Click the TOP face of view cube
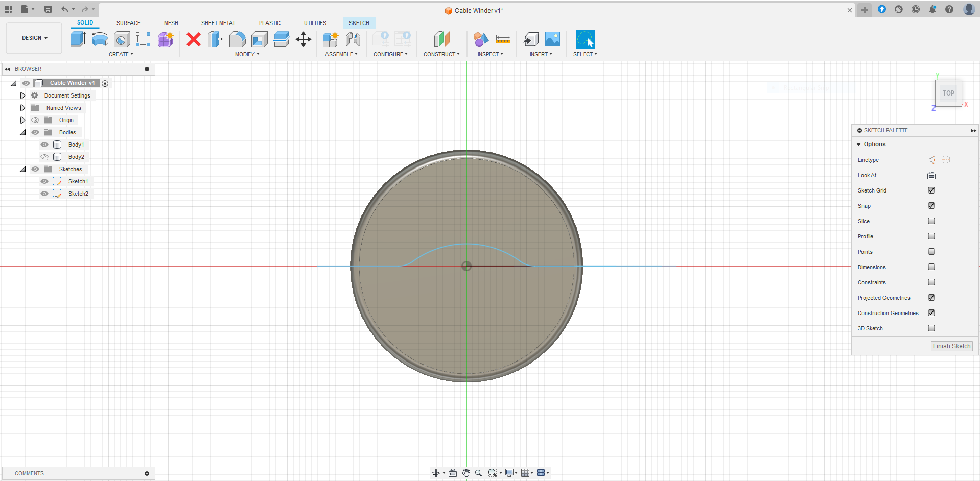The width and height of the screenshot is (980, 481). click(x=948, y=93)
